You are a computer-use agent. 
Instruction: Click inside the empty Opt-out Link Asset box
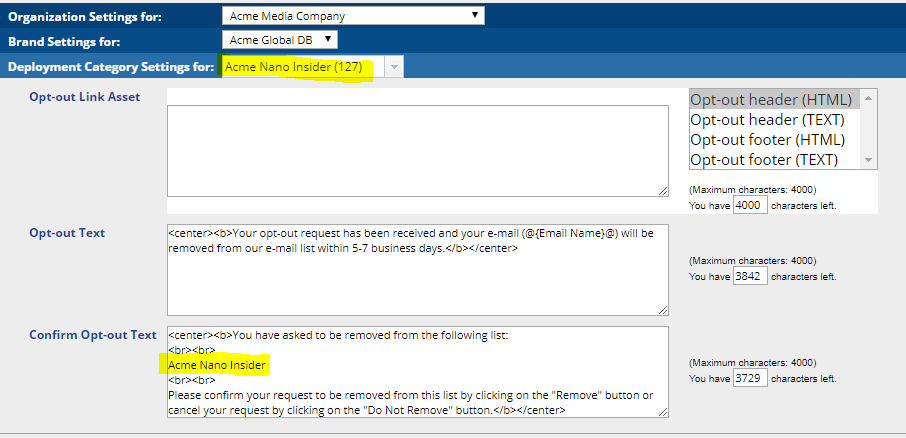pyautogui.click(x=417, y=150)
